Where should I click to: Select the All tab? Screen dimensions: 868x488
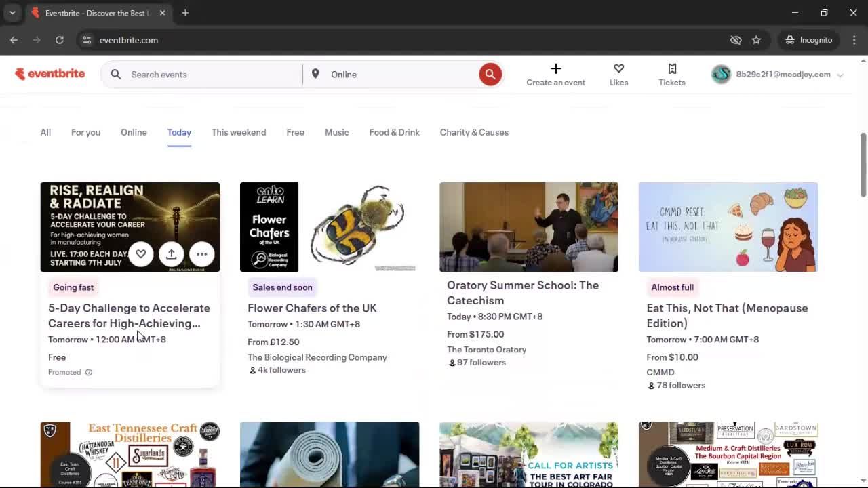click(45, 132)
